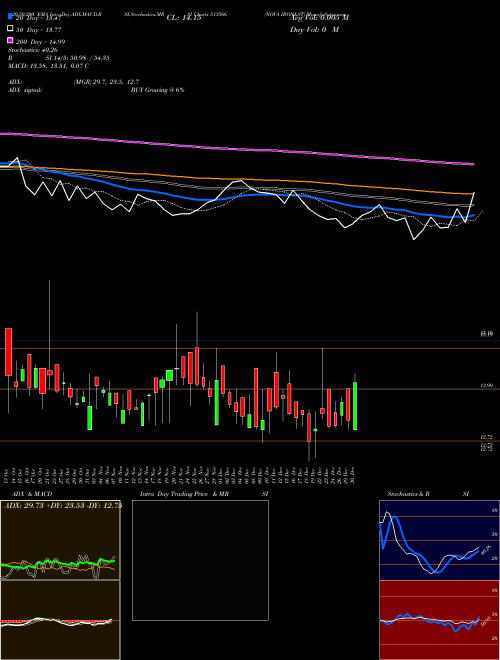
Task: Select the '200 Day = 14.99' legend text
Action: (41, 42)
